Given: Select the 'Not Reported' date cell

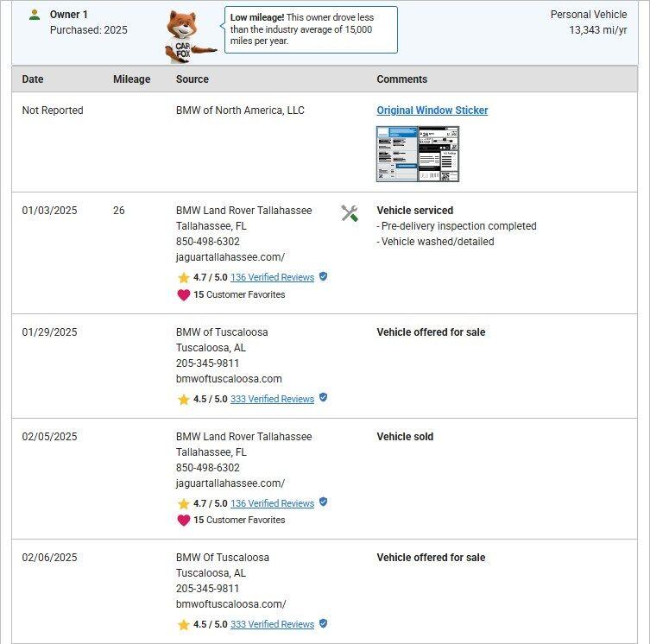Looking at the screenshot, I should (53, 110).
